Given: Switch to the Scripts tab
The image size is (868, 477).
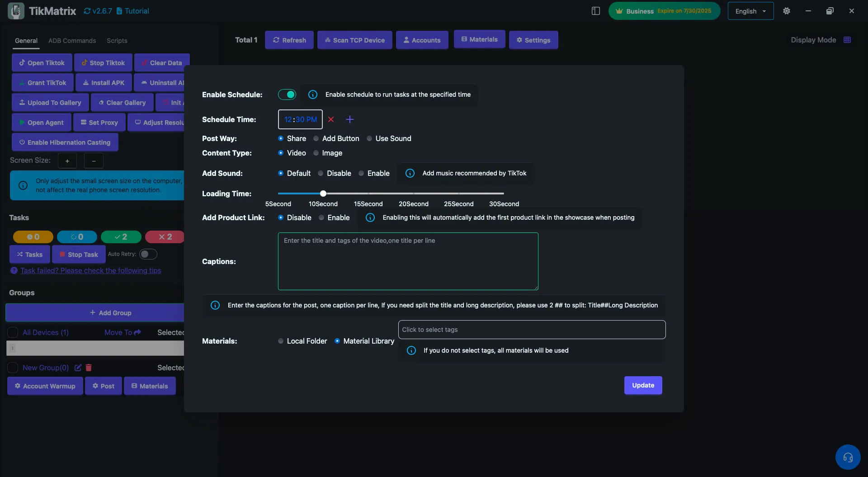Looking at the screenshot, I should (117, 41).
